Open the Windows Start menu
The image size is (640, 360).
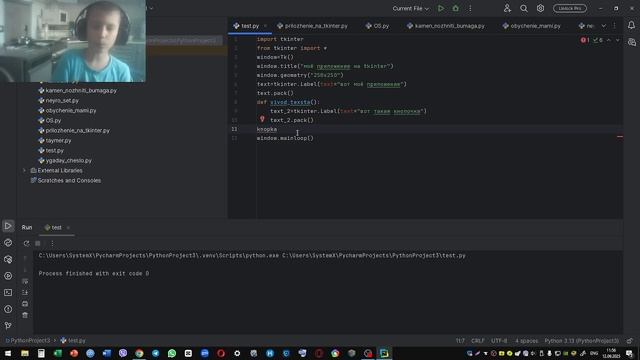point(8,353)
